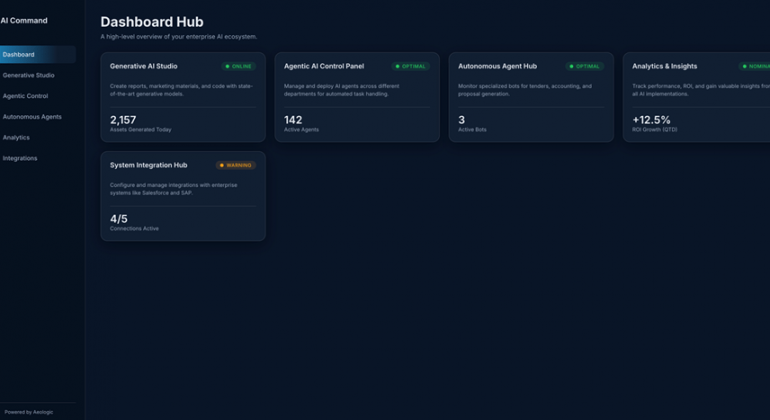Click the Connections Active label

pyautogui.click(x=134, y=229)
